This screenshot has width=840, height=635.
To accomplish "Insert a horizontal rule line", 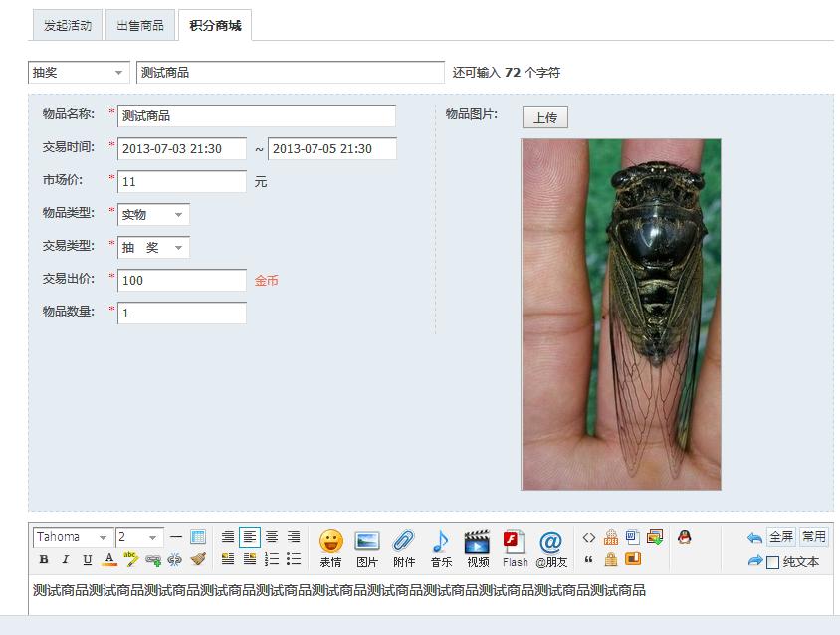I will click(x=176, y=536).
